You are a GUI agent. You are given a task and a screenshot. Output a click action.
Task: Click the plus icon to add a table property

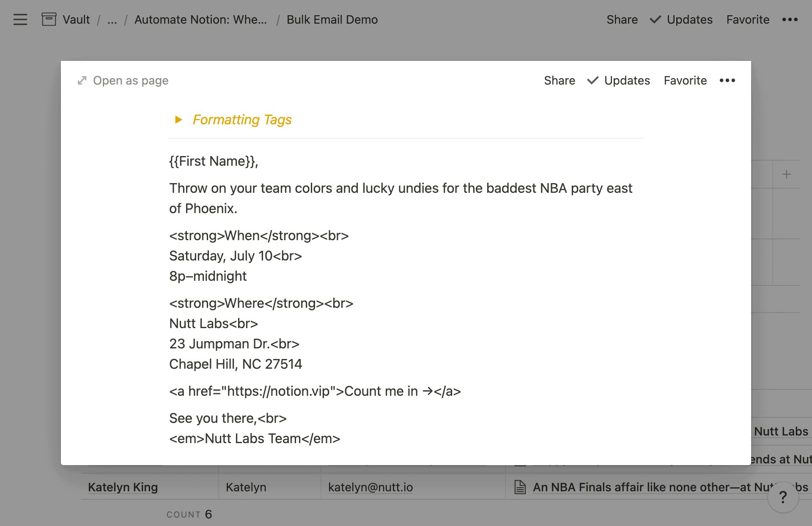pos(786,174)
